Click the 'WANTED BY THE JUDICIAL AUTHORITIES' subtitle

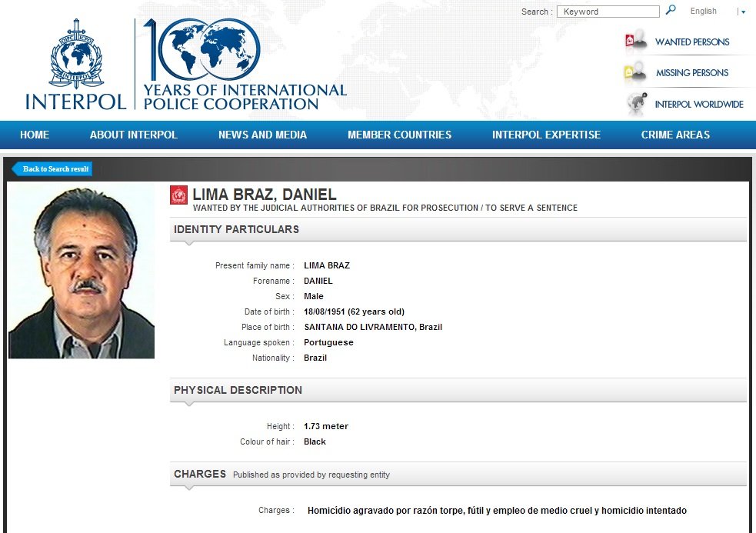pos(385,208)
